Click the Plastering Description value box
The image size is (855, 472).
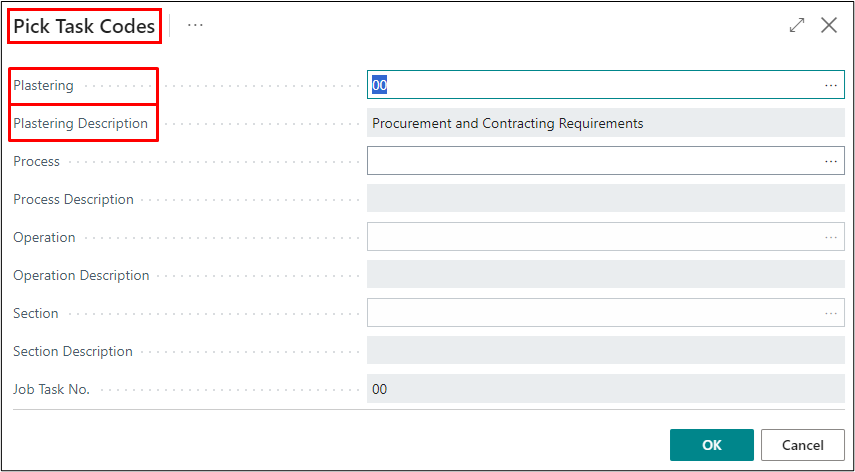(x=605, y=124)
